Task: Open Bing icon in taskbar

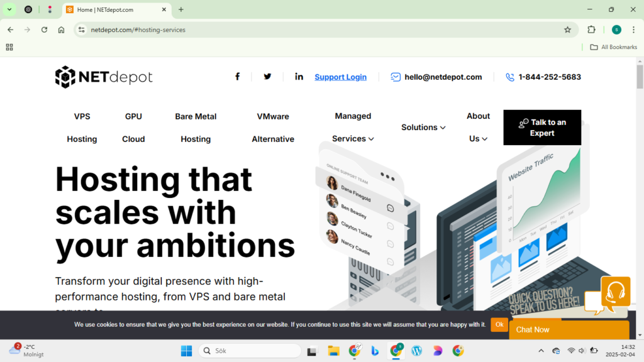Action: point(375,351)
